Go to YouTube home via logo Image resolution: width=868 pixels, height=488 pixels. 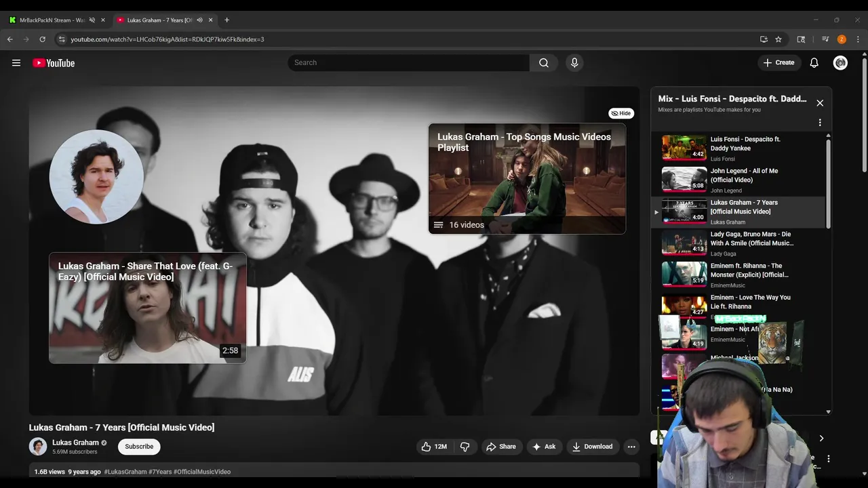click(54, 63)
